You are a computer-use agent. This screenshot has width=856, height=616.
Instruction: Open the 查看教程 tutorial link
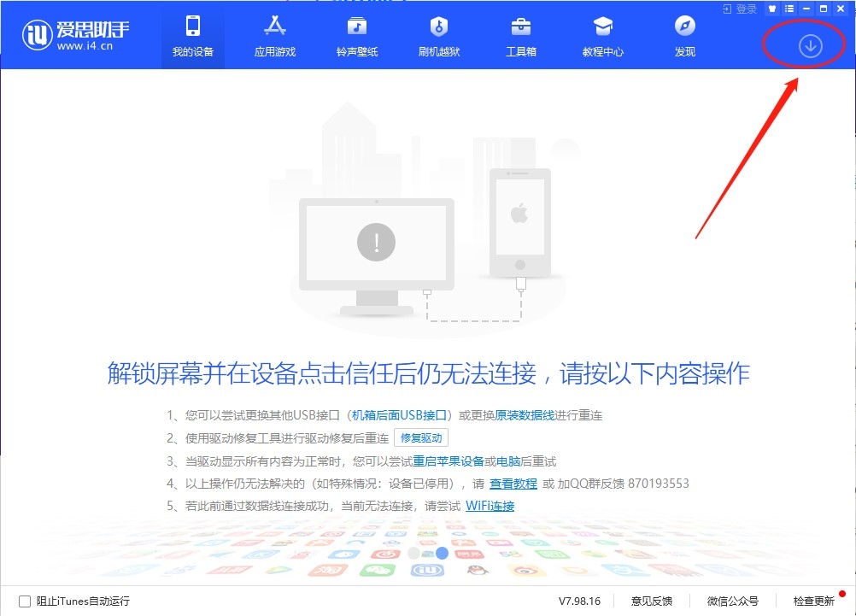point(513,484)
